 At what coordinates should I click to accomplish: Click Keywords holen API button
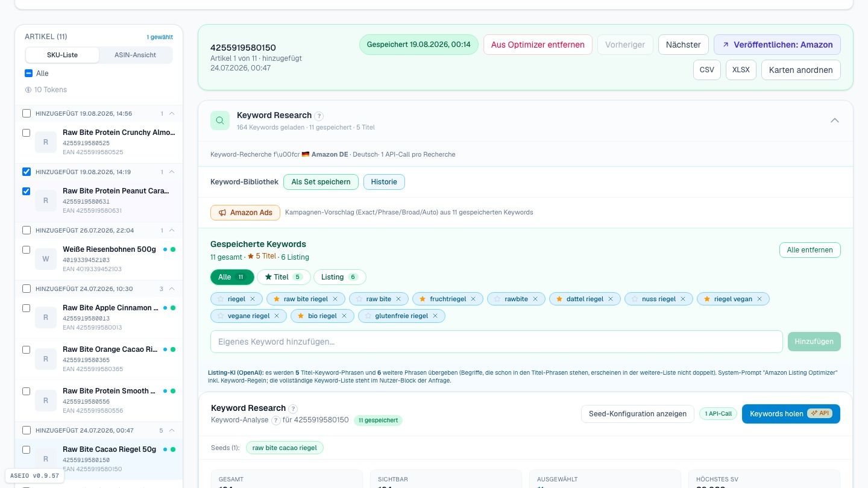click(x=791, y=414)
